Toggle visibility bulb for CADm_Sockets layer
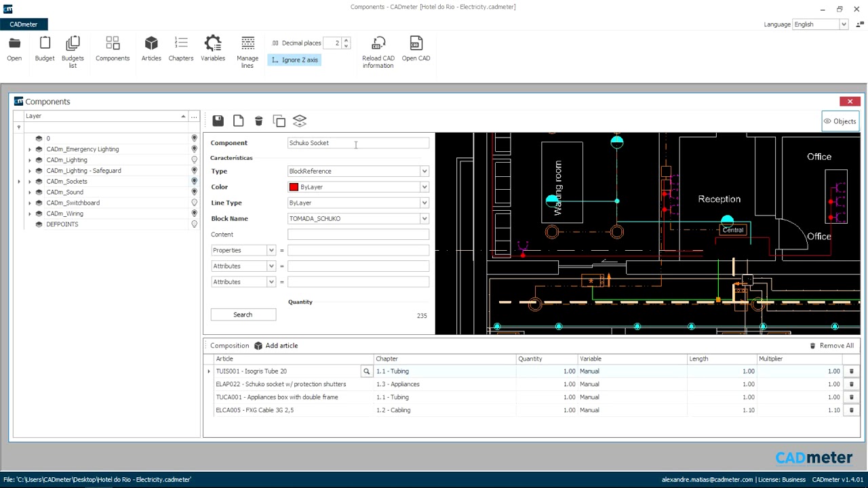 tap(194, 182)
